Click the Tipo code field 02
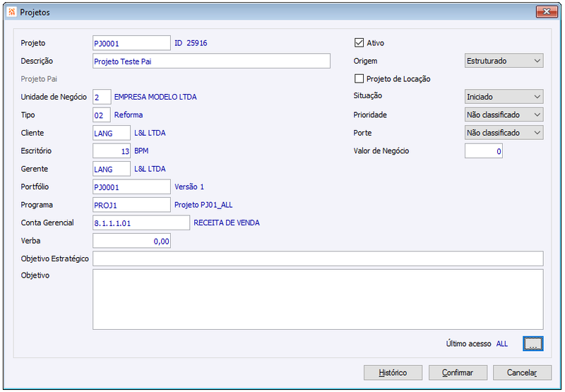565x392 pixels. pyautogui.click(x=102, y=115)
